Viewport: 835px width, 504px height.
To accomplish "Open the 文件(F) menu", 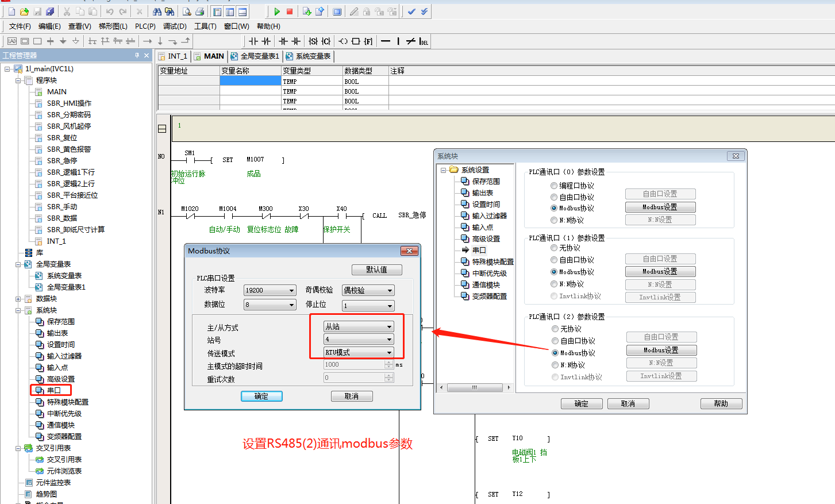I will pyautogui.click(x=20, y=26).
